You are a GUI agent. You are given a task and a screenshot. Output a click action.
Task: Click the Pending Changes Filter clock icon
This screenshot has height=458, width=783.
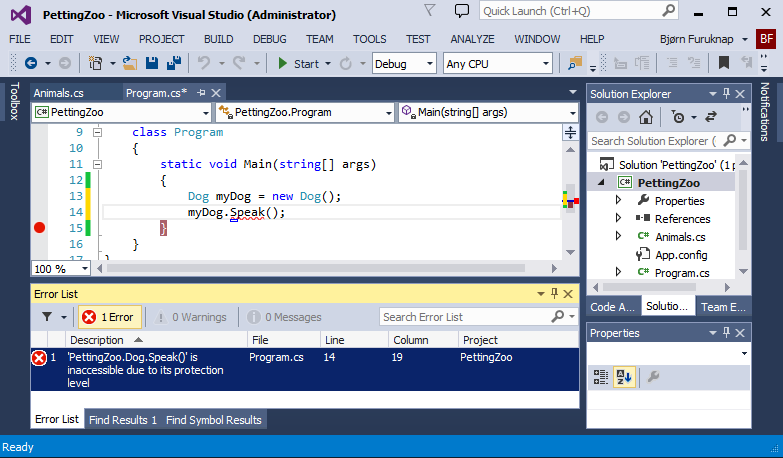678,117
